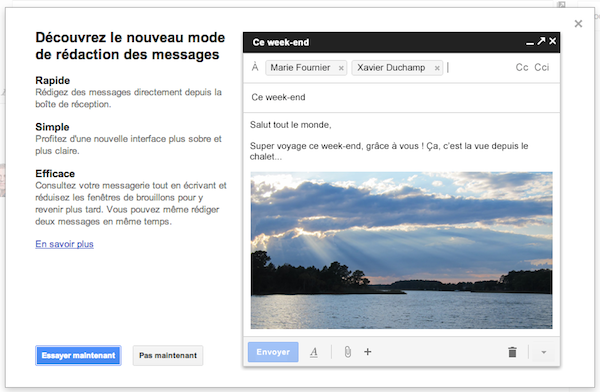The height and width of the screenshot is (392, 600).
Task: Click the dialog title Découvrez le nouveau mode
Action: pos(130,46)
